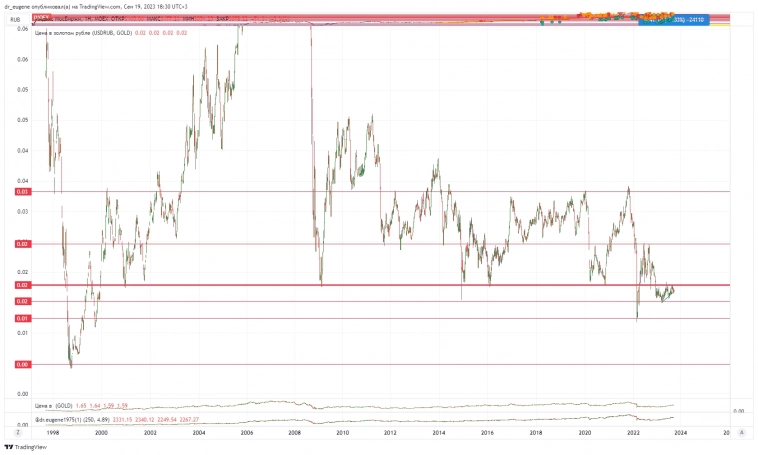
Task: Click the 2008 label on the time axis
Action: 294,433
